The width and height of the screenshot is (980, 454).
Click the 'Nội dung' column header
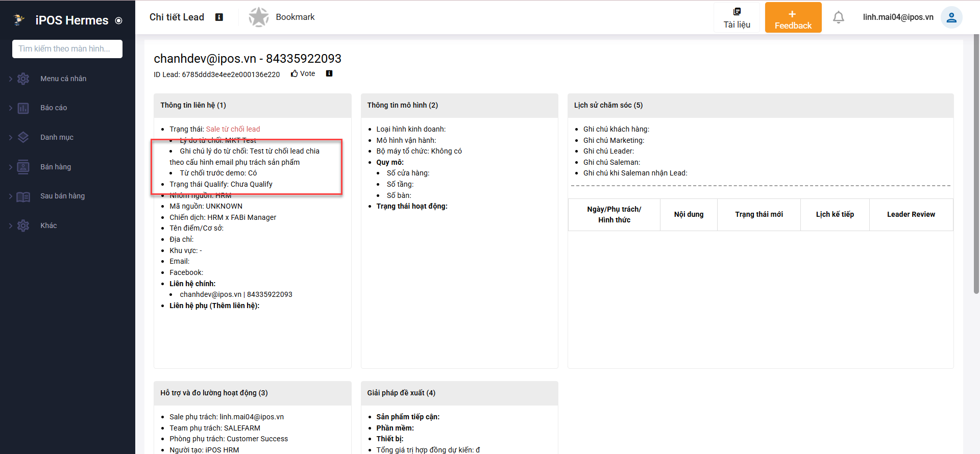coord(689,215)
